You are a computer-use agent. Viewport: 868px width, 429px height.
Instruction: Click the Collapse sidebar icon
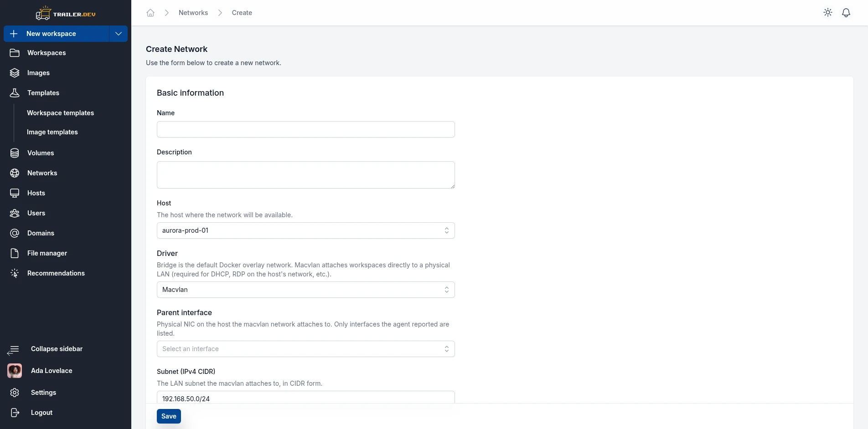tap(13, 350)
